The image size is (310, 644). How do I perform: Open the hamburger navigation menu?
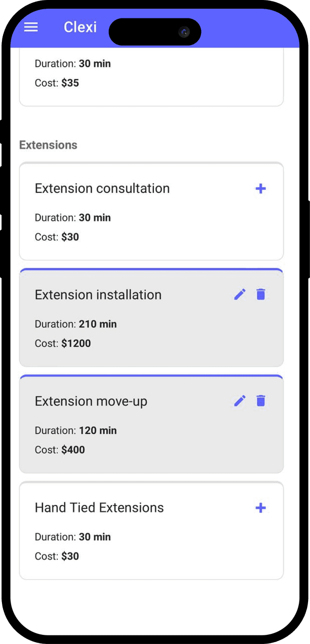(x=31, y=27)
